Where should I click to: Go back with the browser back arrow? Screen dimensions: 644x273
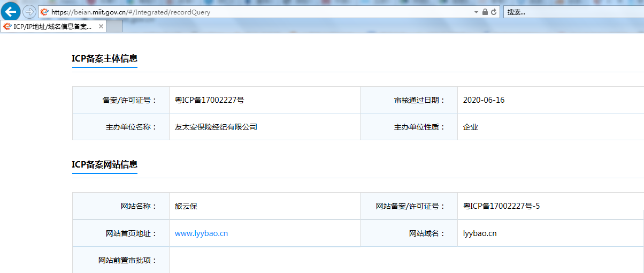pos(11,11)
